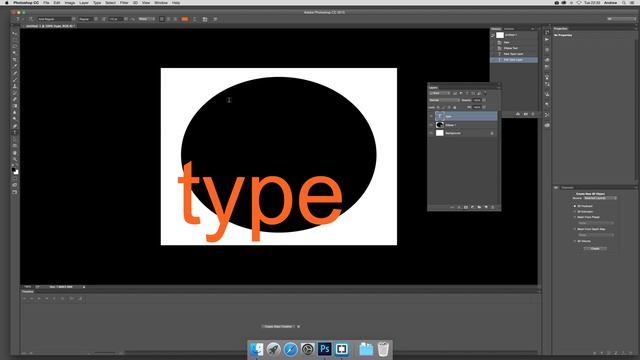The image size is (640, 360).
Task: Click delete current state in History panel
Action: (x=533, y=114)
